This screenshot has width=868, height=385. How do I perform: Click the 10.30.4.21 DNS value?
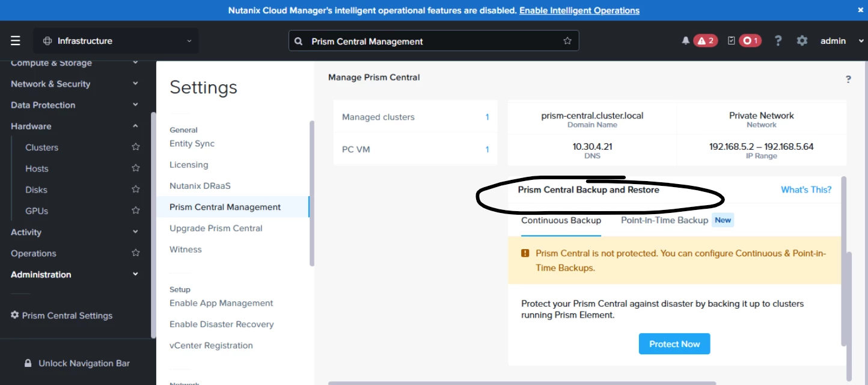coord(592,146)
